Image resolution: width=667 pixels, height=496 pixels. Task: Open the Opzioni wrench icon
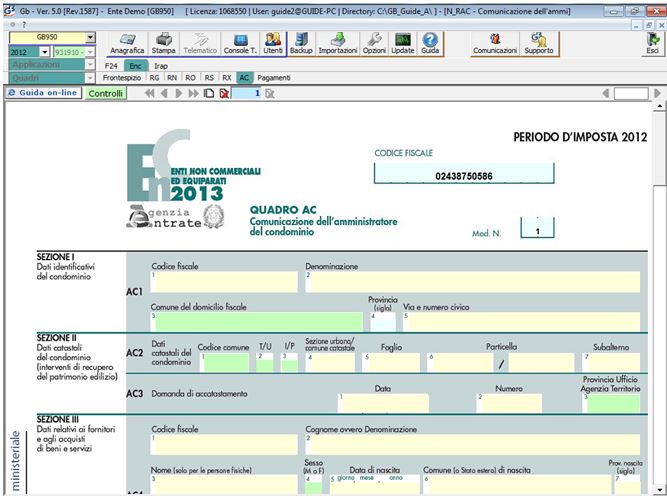[x=374, y=44]
